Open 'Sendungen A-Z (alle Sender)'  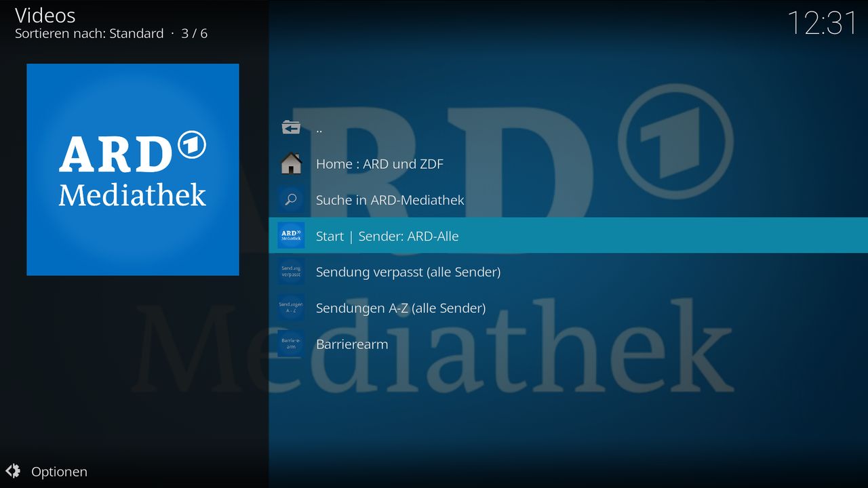point(568,308)
